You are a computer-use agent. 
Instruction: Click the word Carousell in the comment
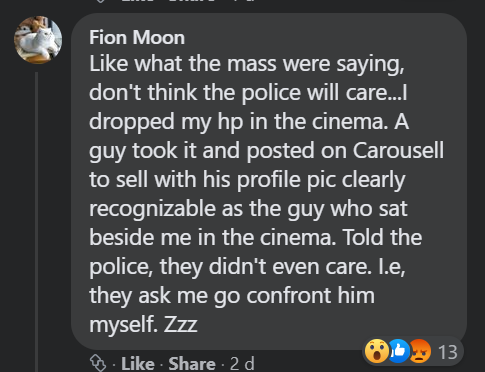[x=398, y=150]
